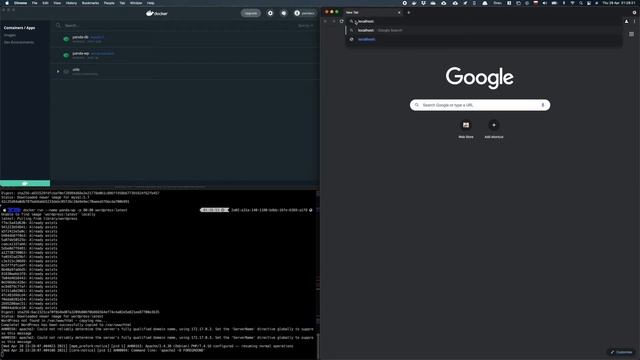Choose the blue localhost URL suggestion
Image resolution: width=640 pixels, height=360 pixels.
click(484, 39)
